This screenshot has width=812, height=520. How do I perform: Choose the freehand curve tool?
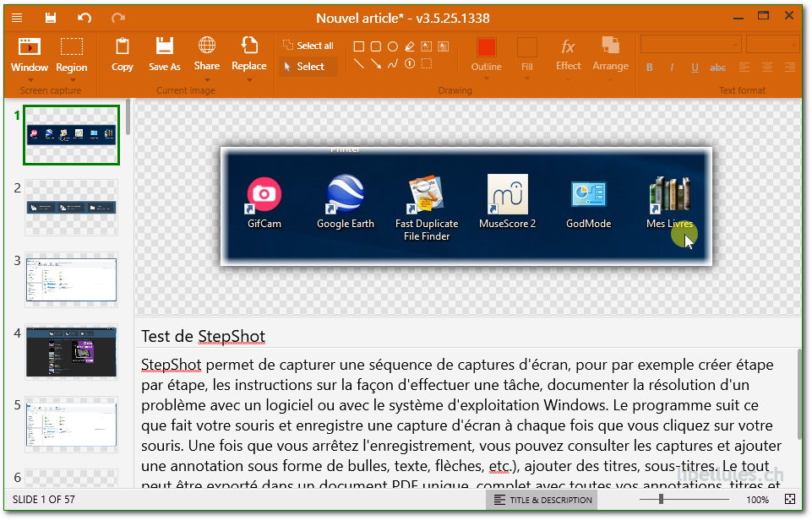tap(393, 63)
